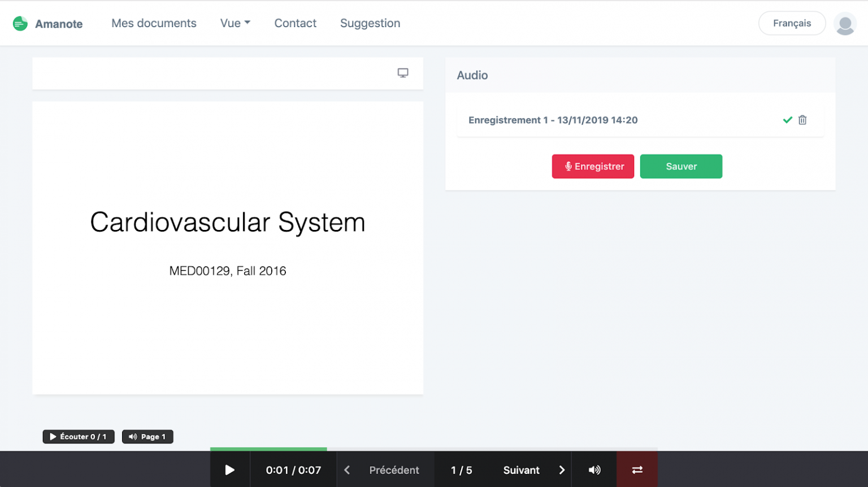Click the repeat/transfer icon in the player bar
The height and width of the screenshot is (487, 868).
637,469
